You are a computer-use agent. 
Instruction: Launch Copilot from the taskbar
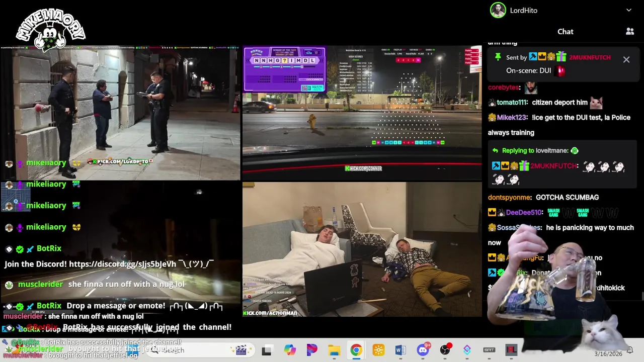(x=290, y=350)
